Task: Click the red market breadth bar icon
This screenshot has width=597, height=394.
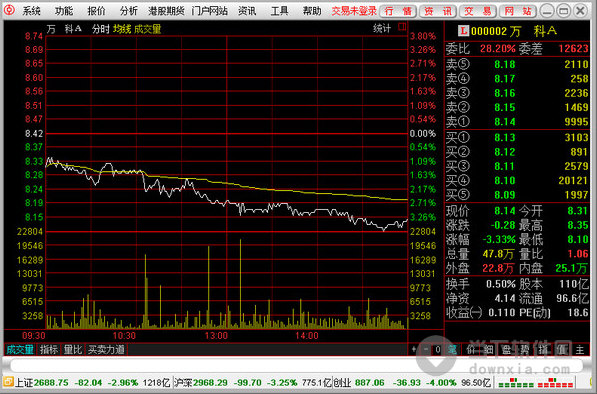Action: [x=556, y=382]
